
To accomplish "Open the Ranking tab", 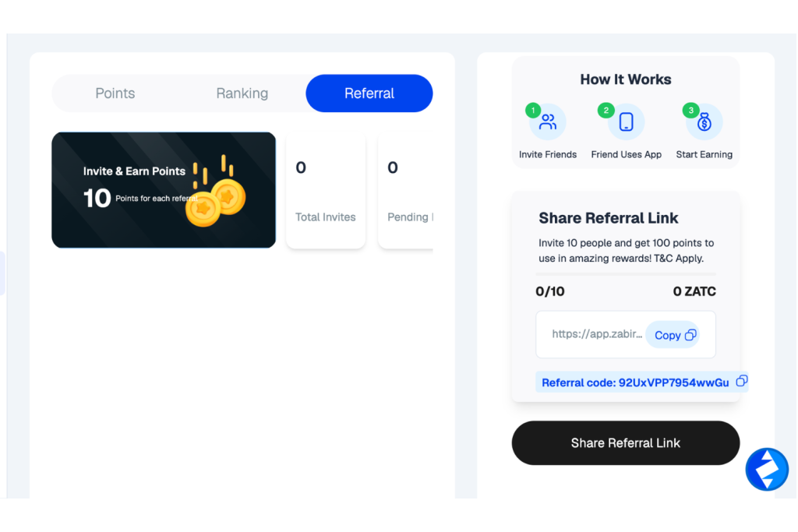I will tap(242, 93).
